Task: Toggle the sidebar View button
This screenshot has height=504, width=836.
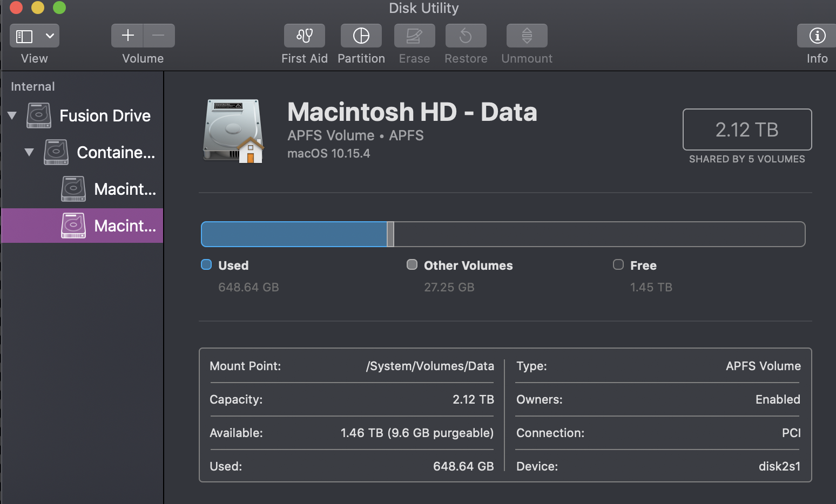Action: point(24,36)
